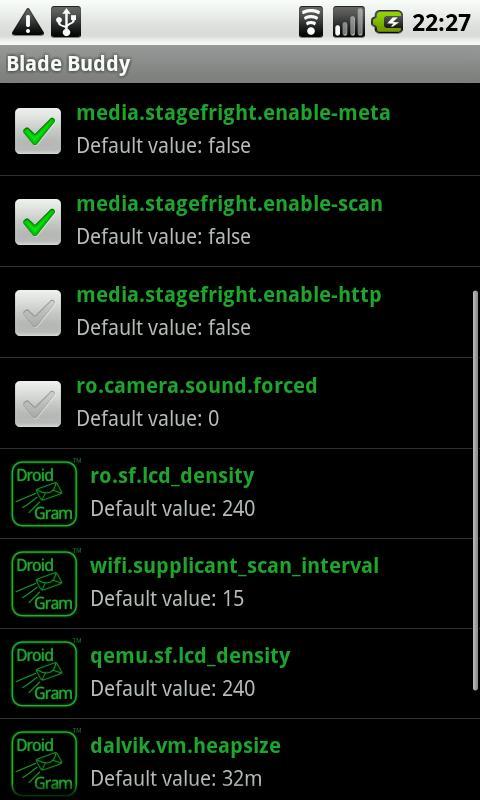
Task: Tap DroidGram icon beside dalvik.vm.heapsize
Action: pos(44,763)
